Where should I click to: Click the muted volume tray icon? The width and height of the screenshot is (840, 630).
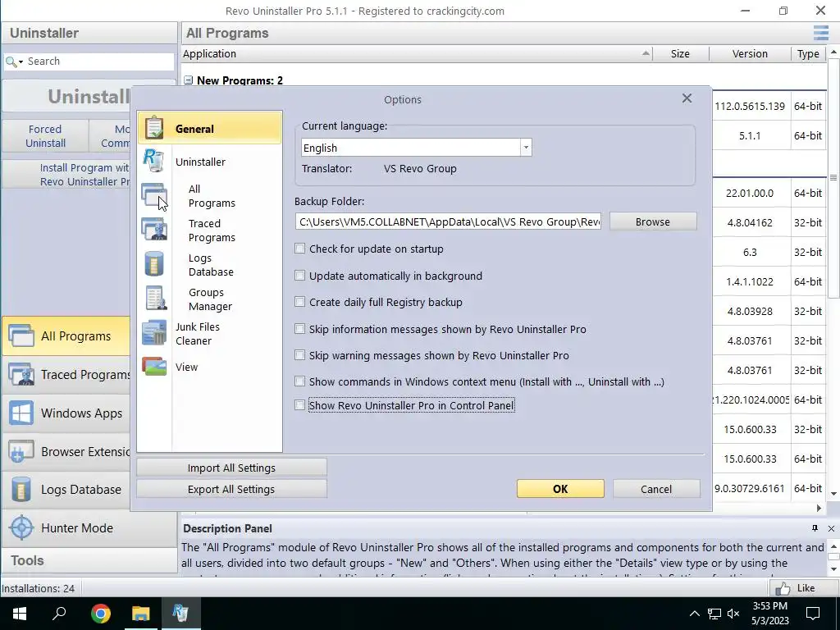coord(733,614)
